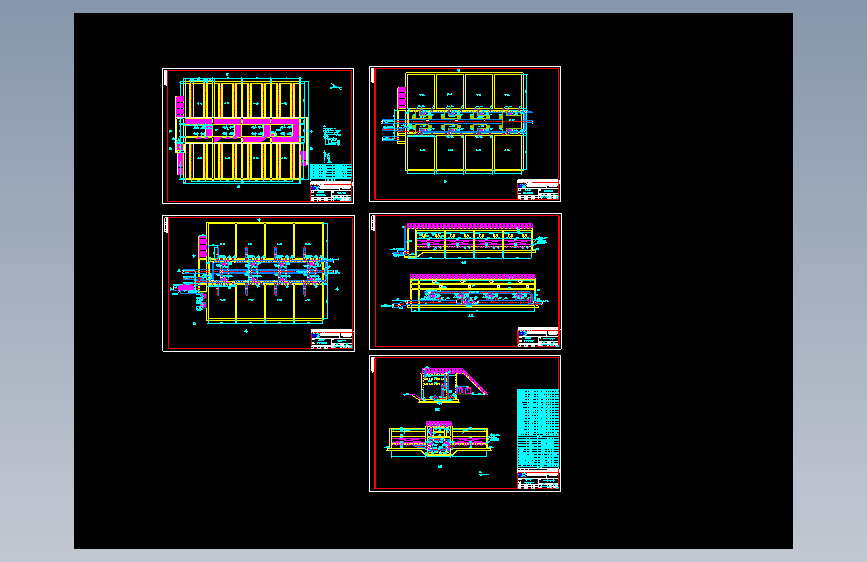Click the upper section view with magenta roof
Screen dimensions: 867x562
[469, 241]
